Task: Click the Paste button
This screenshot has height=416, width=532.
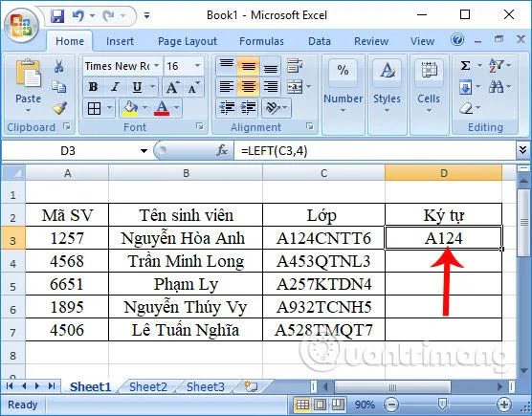Action: pyautogui.click(x=28, y=85)
